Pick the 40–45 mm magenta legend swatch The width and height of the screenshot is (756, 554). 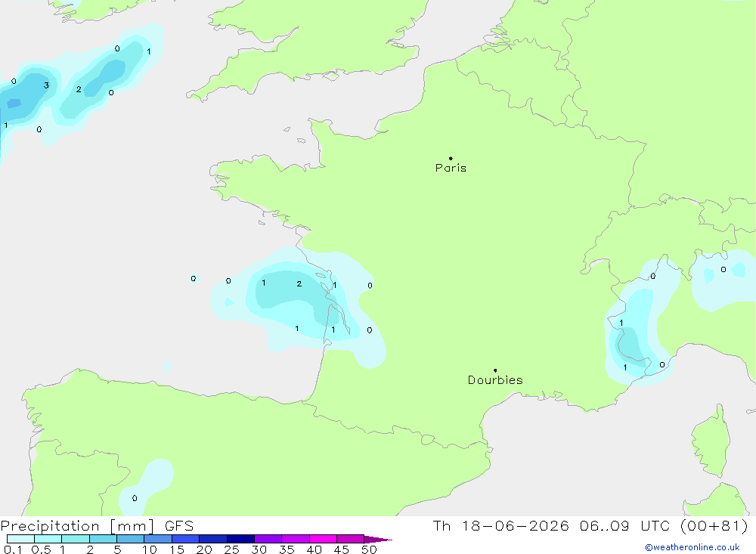[x=323, y=539]
